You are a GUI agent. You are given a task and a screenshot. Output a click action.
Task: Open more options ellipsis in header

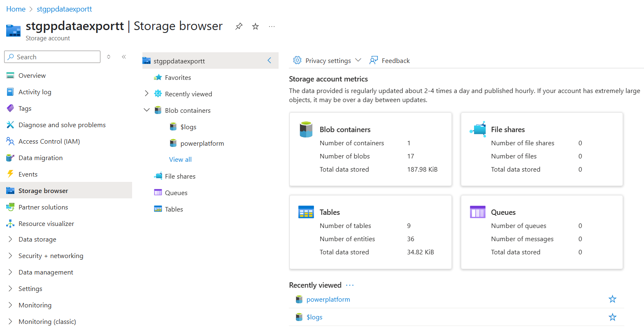coord(272,26)
